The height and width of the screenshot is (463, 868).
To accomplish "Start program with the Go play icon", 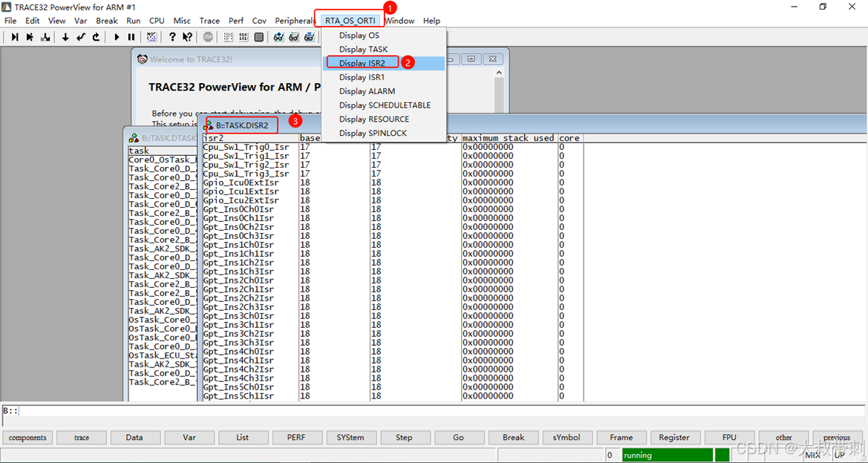I will [x=117, y=37].
